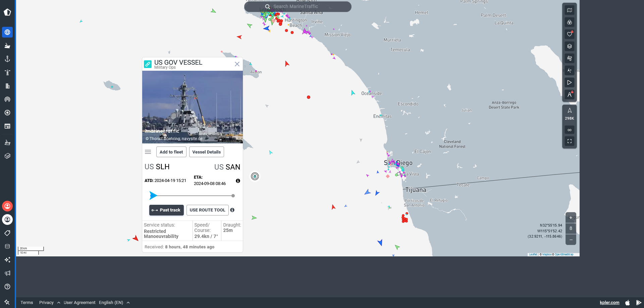
Task: Open the MarineTraffic home logo
Action: click(x=7, y=12)
